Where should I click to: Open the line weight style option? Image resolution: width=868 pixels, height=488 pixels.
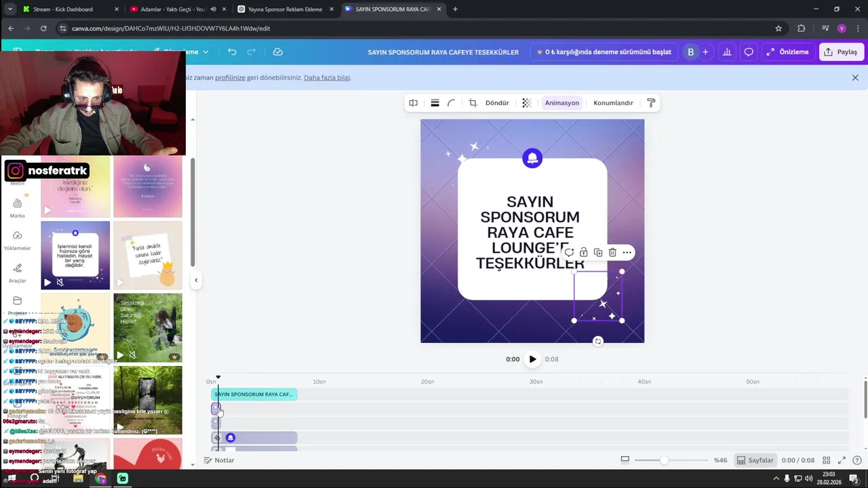pos(435,103)
